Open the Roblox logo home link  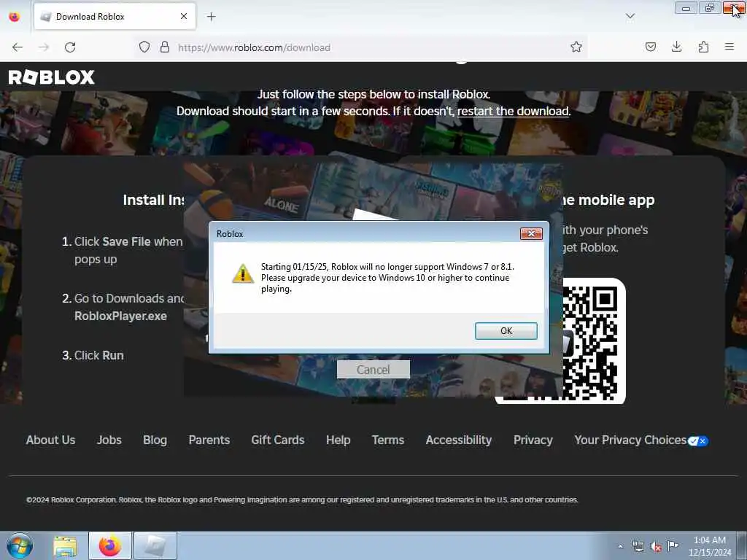point(52,77)
